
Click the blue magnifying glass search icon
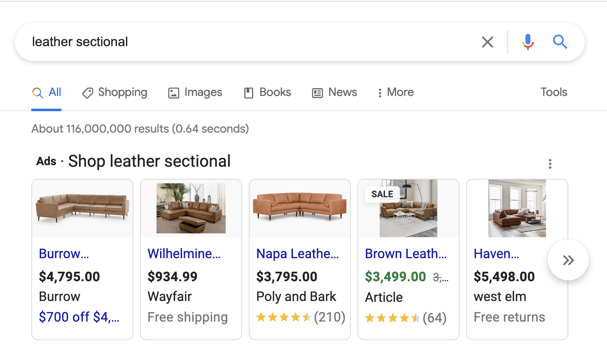click(560, 42)
